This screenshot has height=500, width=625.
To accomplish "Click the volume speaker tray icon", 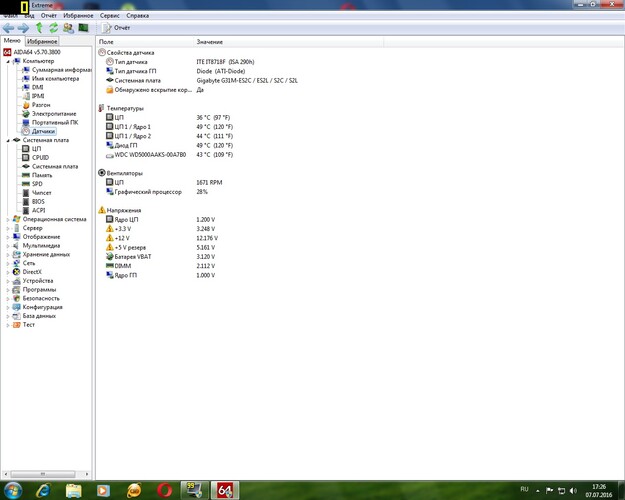I will (573, 490).
